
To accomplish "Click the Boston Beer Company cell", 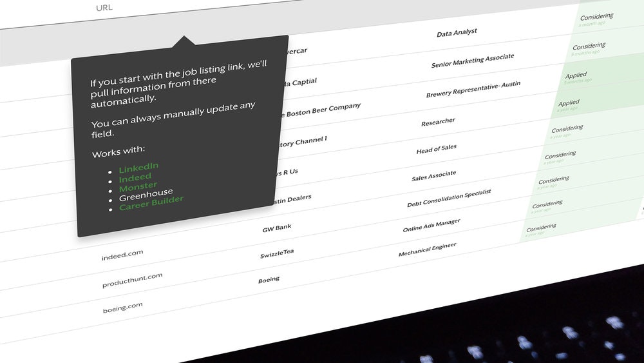I will pos(321,110).
